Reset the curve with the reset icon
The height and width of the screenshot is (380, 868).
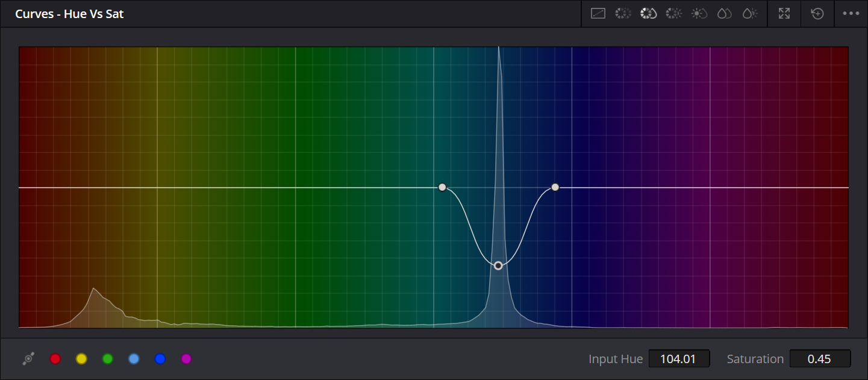[817, 13]
